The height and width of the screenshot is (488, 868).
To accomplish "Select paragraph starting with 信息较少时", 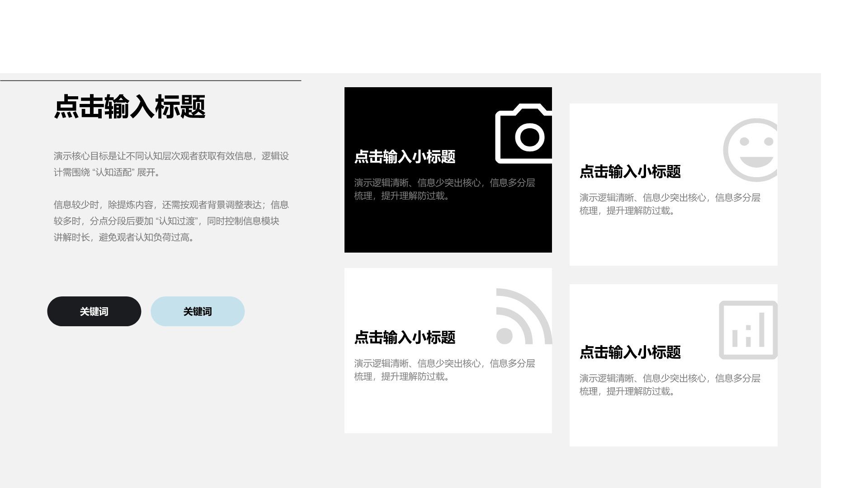I will [x=171, y=221].
